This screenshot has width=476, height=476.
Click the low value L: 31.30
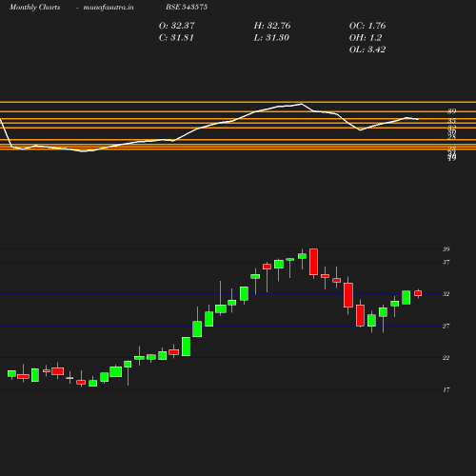tap(271, 38)
